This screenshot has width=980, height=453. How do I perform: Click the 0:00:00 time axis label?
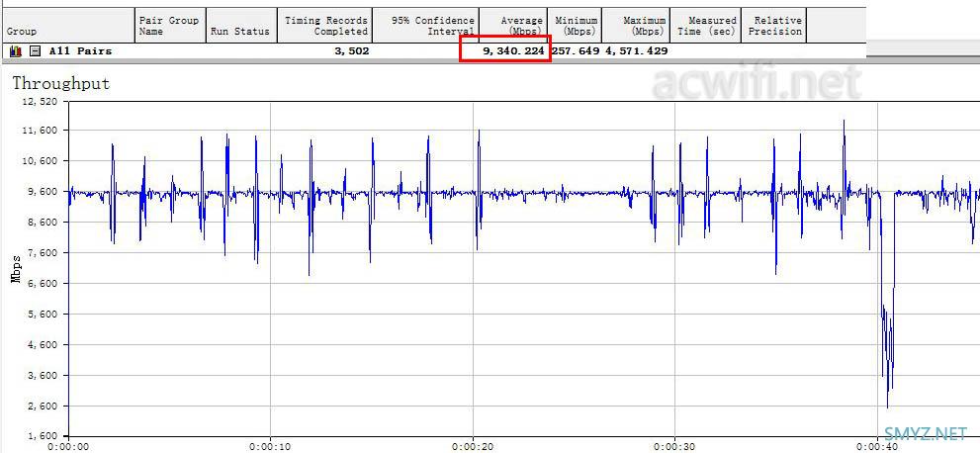(69, 447)
